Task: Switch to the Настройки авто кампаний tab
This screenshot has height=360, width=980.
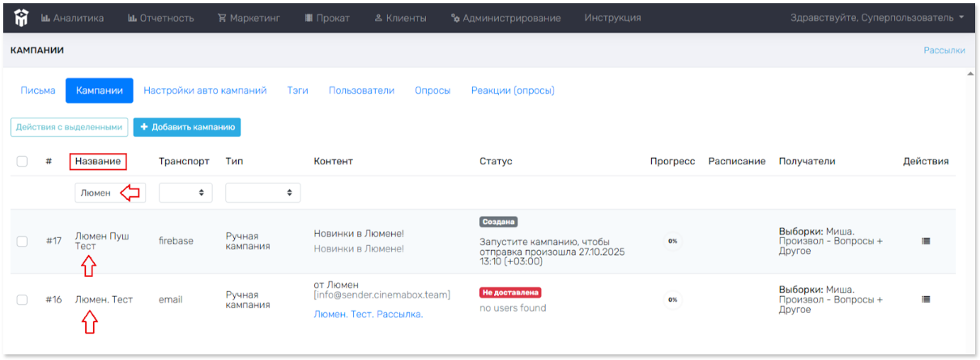Action: (x=205, y=91)
